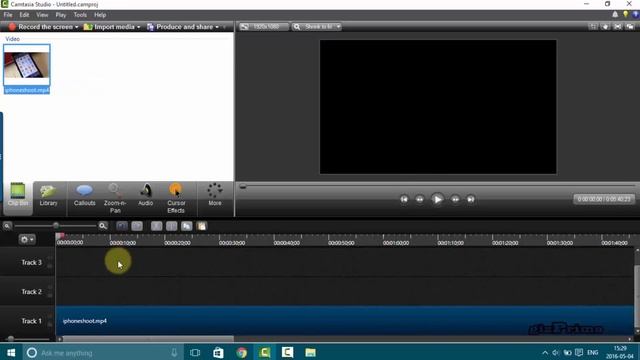The height and width of the screenshot is (360, 640).
Task: Click the timeline Redo icon
Action: tap(137, 226)
